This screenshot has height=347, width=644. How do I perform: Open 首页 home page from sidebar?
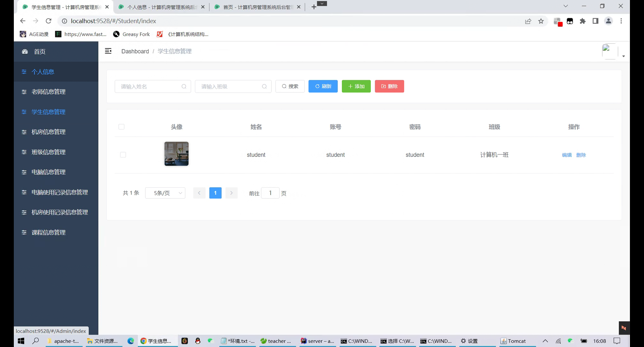[39, 52]
